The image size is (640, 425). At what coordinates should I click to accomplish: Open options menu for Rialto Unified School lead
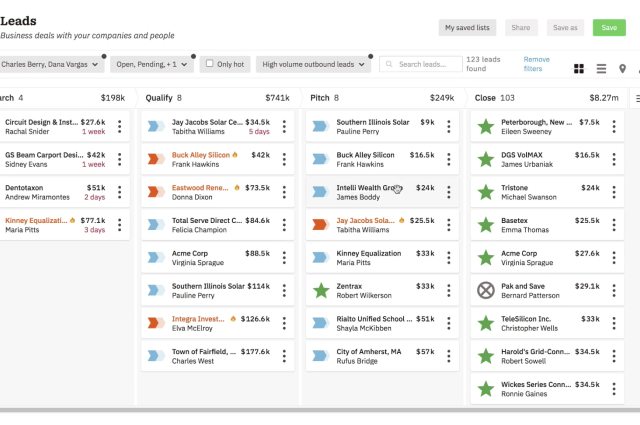pos(449,323)
